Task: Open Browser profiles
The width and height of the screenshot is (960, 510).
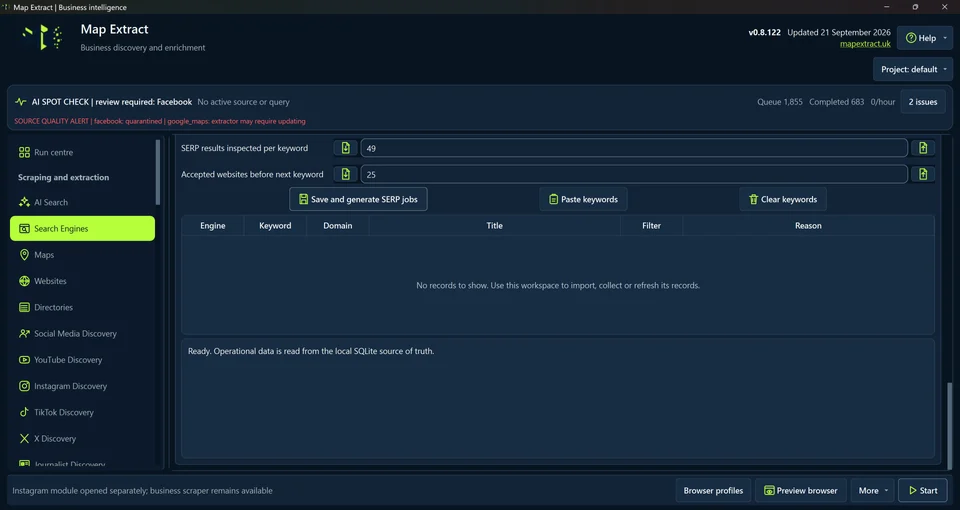Action: click(713, 490)
